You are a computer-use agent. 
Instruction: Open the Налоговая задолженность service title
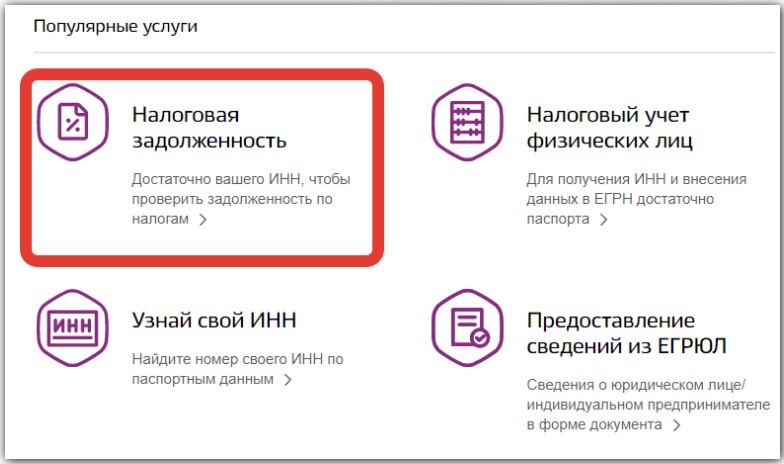point(210,127)
